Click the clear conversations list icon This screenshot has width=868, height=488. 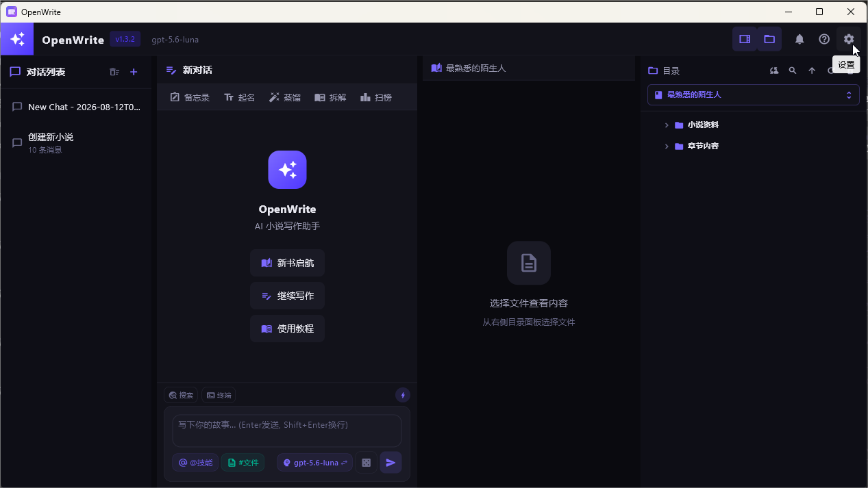pos(114,72)
